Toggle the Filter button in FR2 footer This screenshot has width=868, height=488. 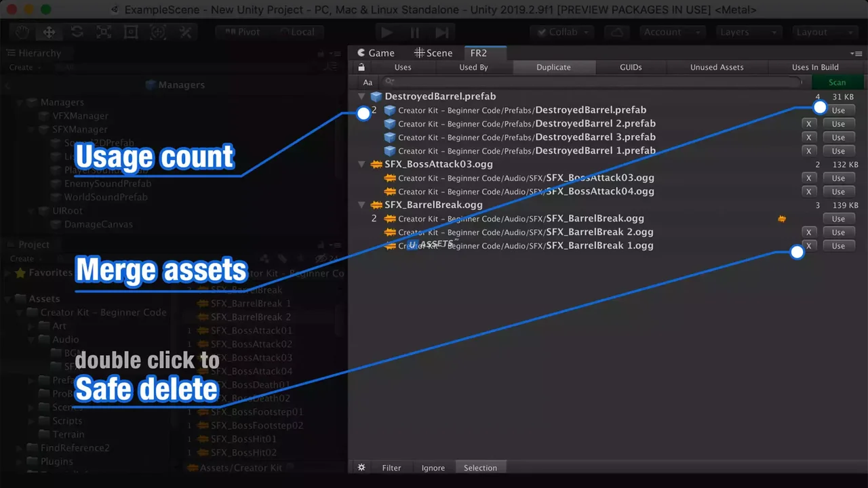point(391,468)
